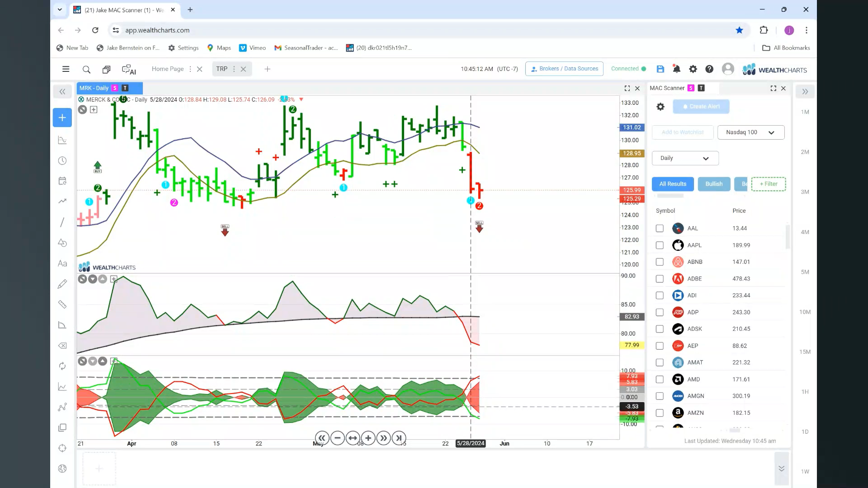The image size is (868, 488).
Task: Select the Aa text annotation tool
Action: (x=62, y=263)
